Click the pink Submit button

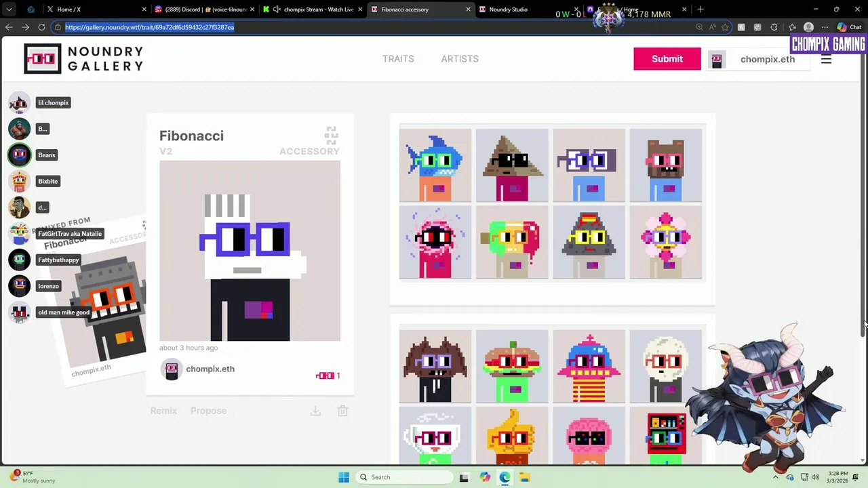coord(667,59)
